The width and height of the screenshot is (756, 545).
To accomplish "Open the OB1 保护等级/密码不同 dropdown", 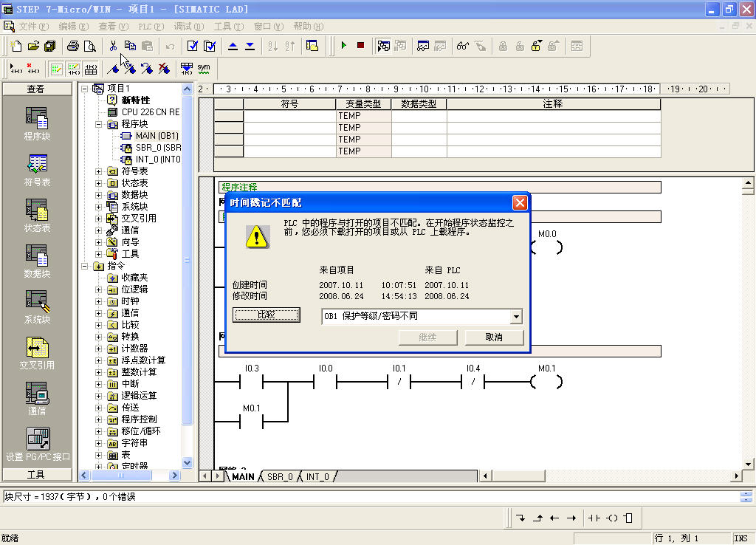I will [x=515, y=316].
